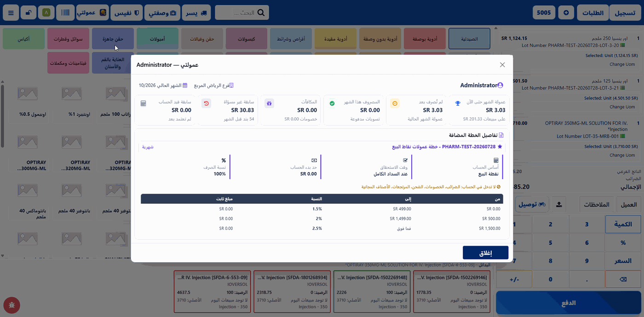Click the red history icon on سابقة غير مسوّاة card
The width and height of the screenshot is (644, 317).
coord(206,104)
